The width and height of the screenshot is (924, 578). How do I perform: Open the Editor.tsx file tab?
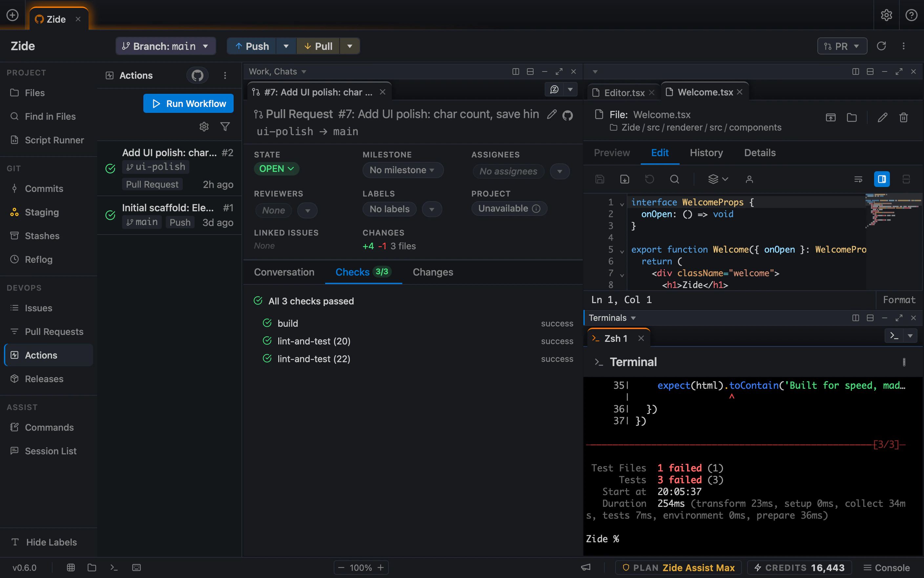(x=624, y=93)
